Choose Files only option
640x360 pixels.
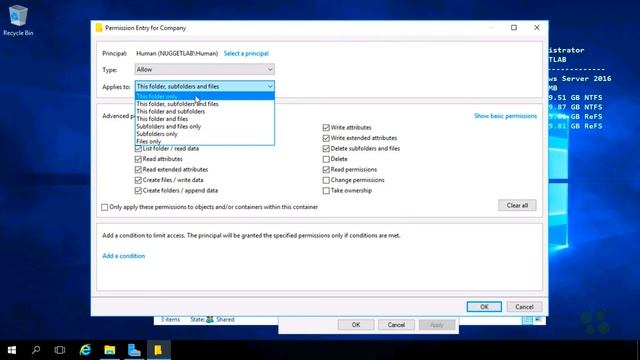point(204,141)
